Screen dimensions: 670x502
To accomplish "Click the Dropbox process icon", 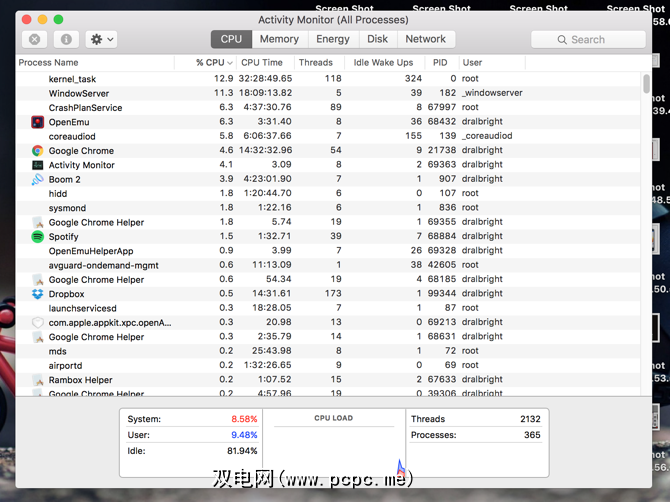I will coord(38,294).
